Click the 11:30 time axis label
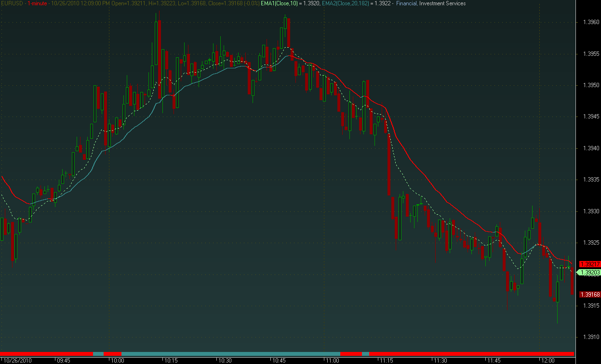This screenshot has height=364, width=601. [441, 360]
